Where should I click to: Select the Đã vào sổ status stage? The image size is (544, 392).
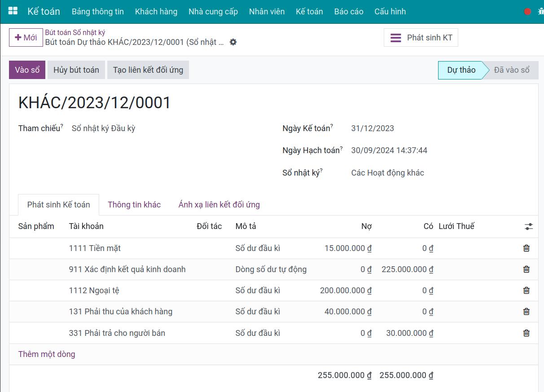pyautogui.click(x=512, y=70)
